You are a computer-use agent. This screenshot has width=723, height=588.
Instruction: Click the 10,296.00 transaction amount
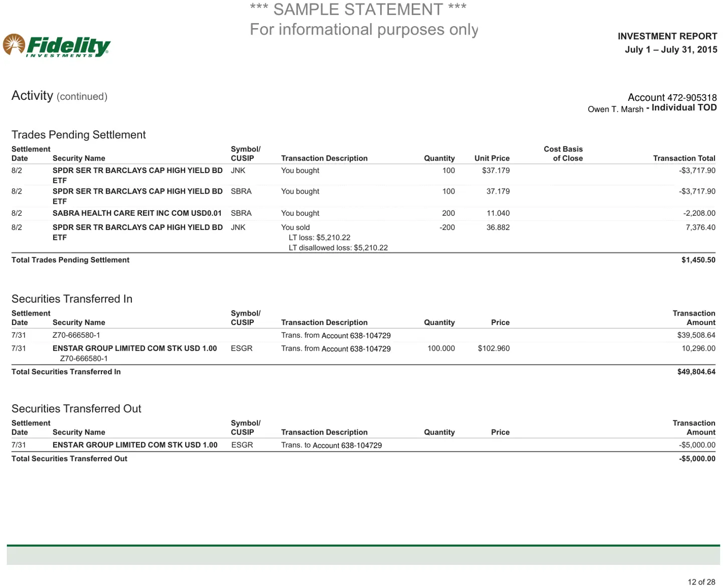(698, 348)
